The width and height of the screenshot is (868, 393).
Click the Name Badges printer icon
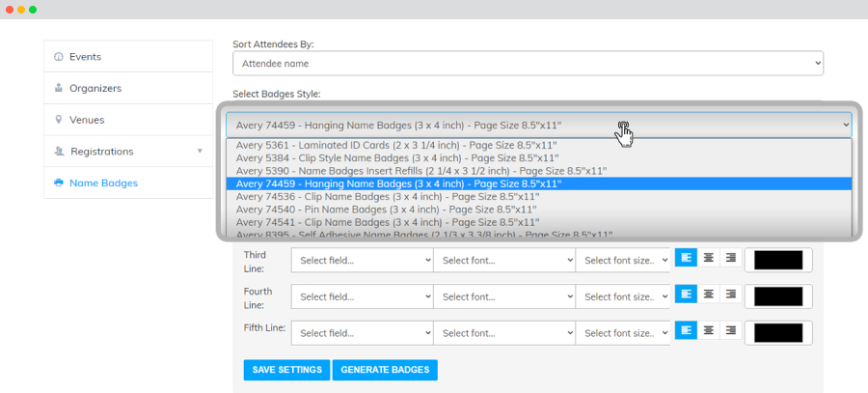click(x=58, y=182)
